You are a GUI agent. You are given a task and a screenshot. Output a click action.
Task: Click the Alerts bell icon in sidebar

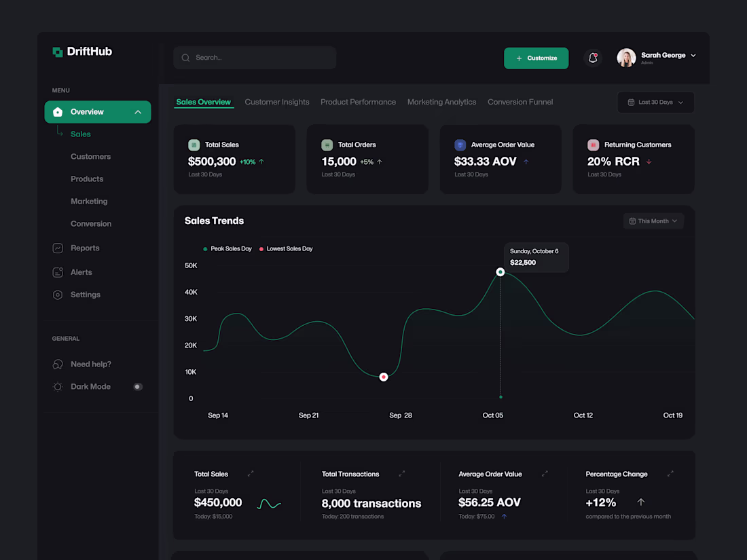point(58,272)
